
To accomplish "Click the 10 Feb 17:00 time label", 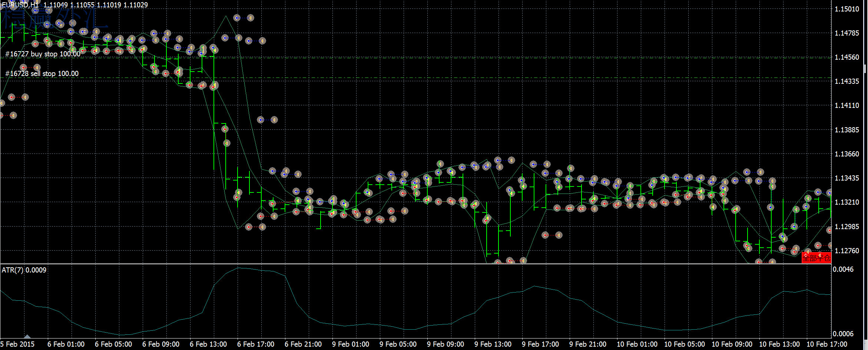I will click(x=827, y=344).
